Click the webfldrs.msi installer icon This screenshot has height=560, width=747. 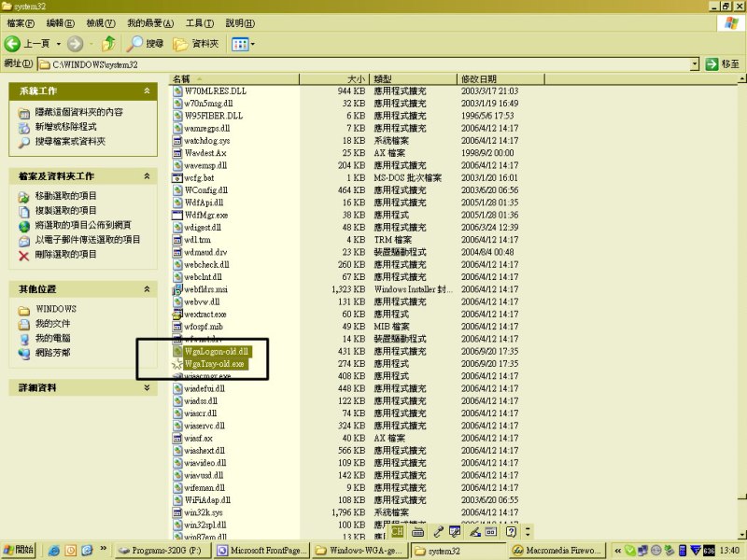point(177,289)
